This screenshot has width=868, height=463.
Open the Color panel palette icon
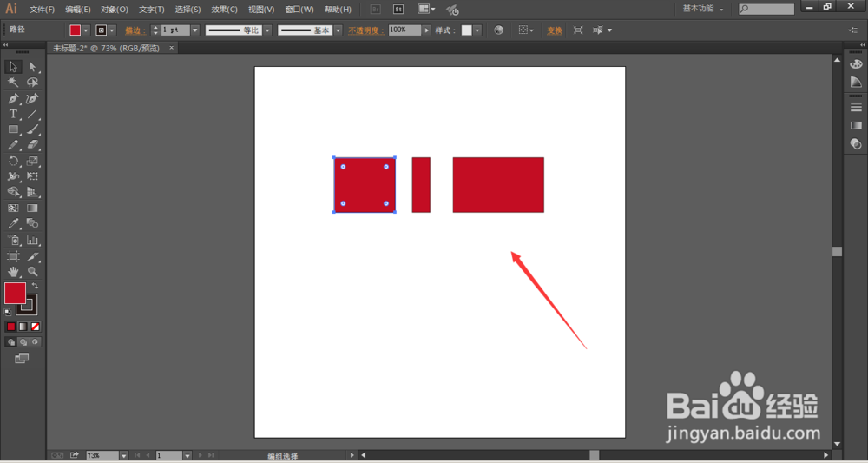click(x=856, y=64)
